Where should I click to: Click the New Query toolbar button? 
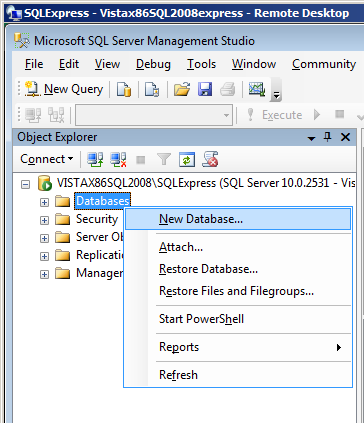click(64, 89)
